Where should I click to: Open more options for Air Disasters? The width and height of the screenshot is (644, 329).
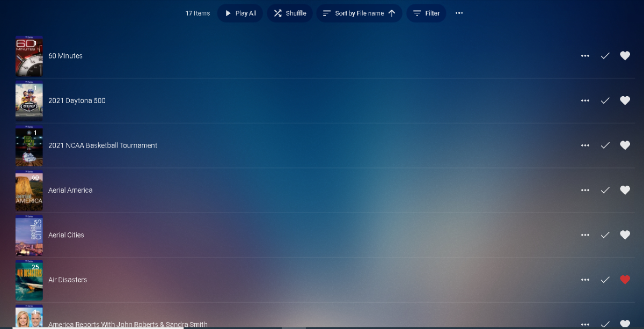(585, 280)
